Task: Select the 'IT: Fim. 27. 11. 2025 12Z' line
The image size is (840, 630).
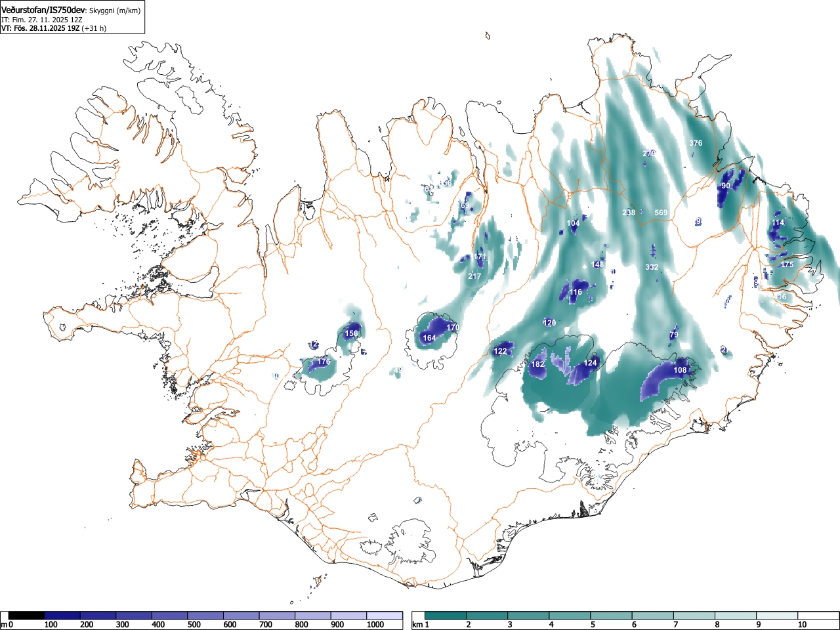Action: point(41,20)
